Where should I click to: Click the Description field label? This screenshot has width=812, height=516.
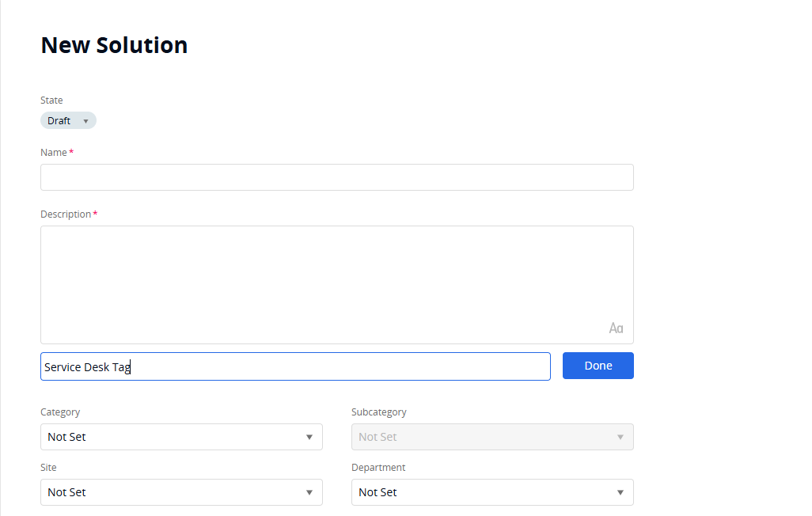pos(66,214)
